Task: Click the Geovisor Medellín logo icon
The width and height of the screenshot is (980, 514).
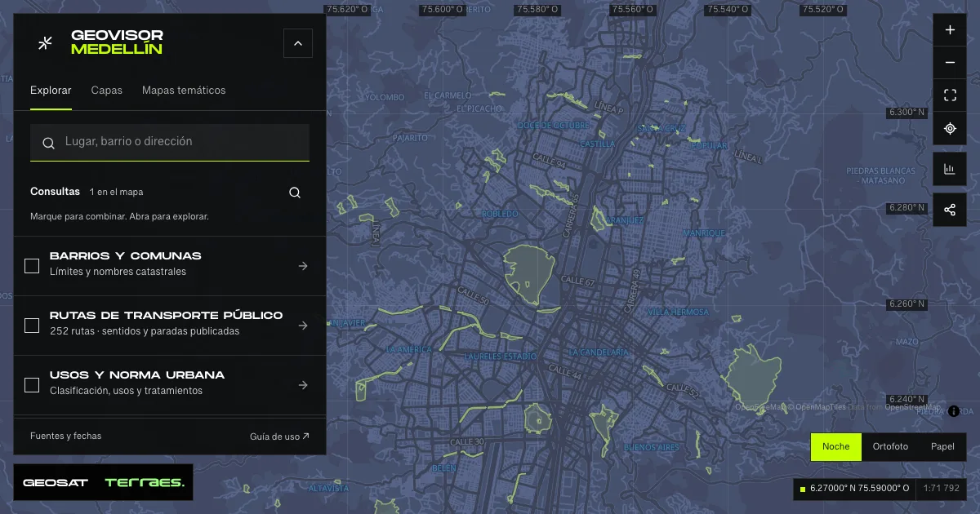Action: click(x=46, y=42)
